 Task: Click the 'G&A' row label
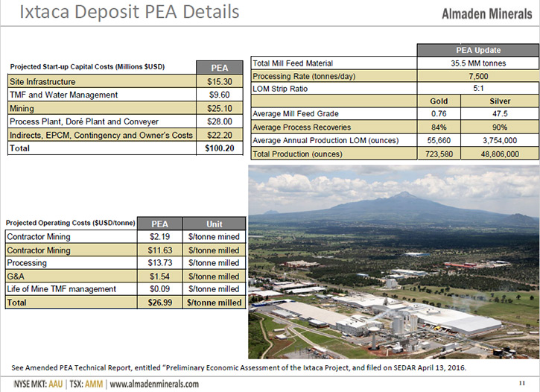[x=16, y=276]
